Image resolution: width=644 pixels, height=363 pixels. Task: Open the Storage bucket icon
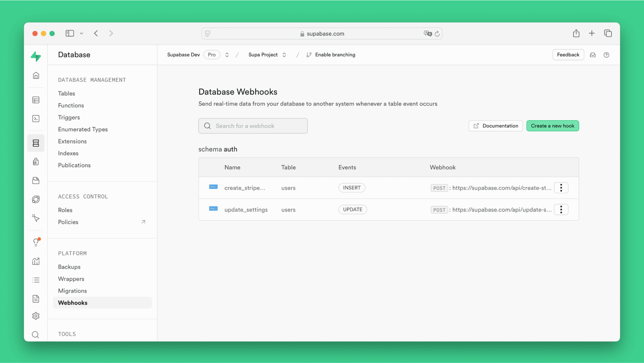36,180
